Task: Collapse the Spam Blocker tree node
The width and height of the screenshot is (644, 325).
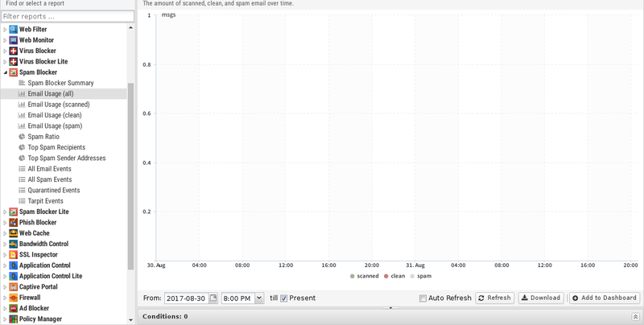Action: (x=5, y=72)
